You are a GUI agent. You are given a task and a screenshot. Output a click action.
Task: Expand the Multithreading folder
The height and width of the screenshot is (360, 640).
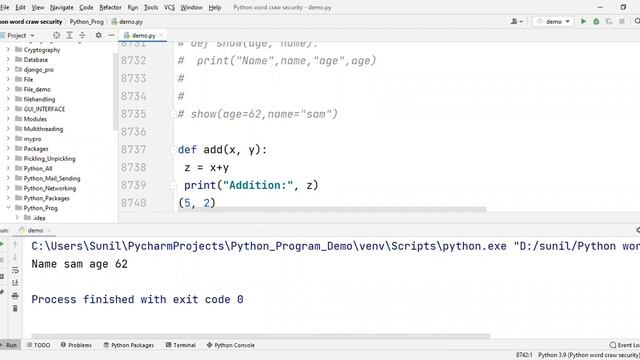8,129
